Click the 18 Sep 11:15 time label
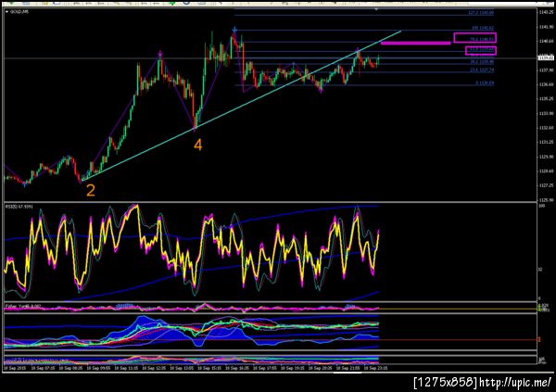Image resolution: width=556 pixels, height=392 pixels. tap(126, 368)
